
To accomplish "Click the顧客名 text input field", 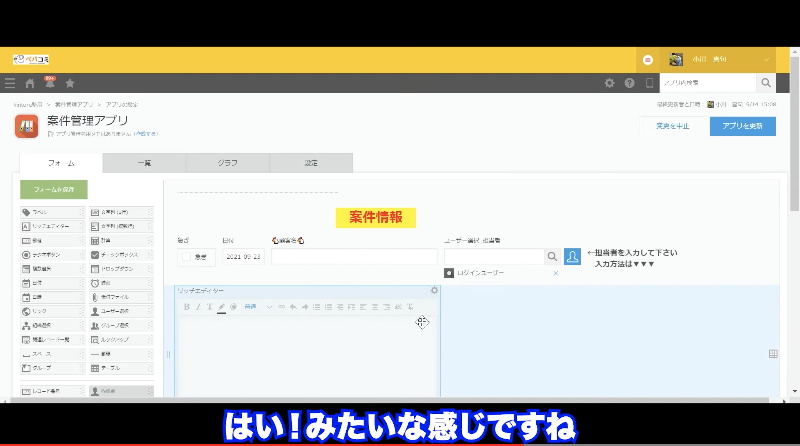I will [353, 257].
